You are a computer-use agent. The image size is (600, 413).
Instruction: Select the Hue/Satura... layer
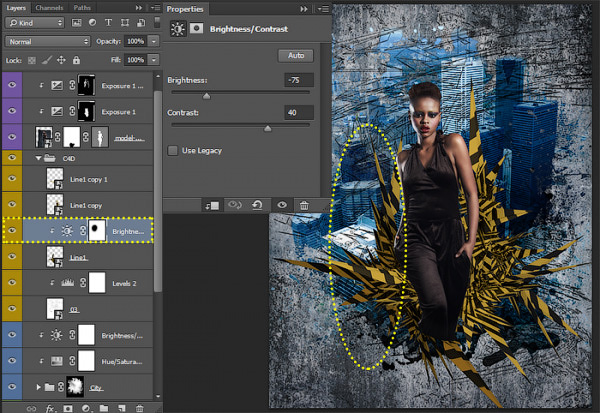(88, 361)
